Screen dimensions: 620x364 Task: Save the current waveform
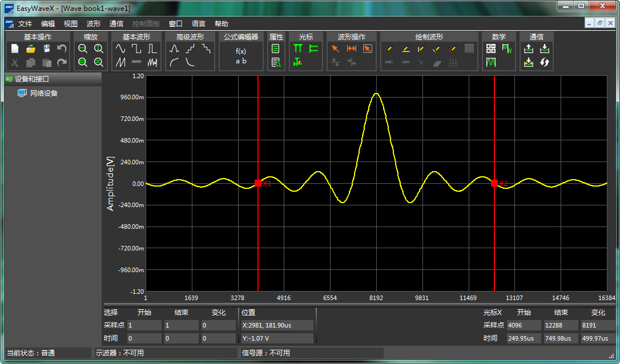pos(46,49)
